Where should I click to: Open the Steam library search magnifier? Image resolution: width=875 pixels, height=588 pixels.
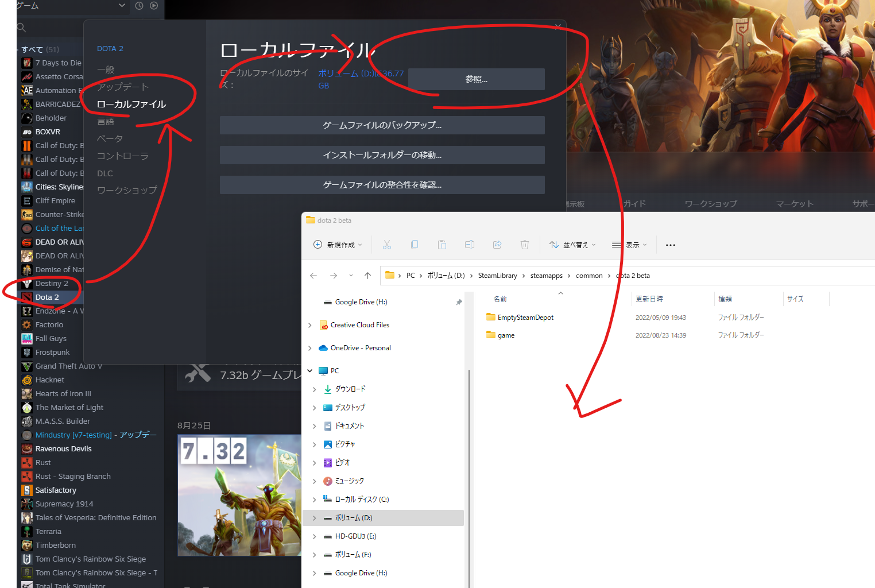pos(21,27)
